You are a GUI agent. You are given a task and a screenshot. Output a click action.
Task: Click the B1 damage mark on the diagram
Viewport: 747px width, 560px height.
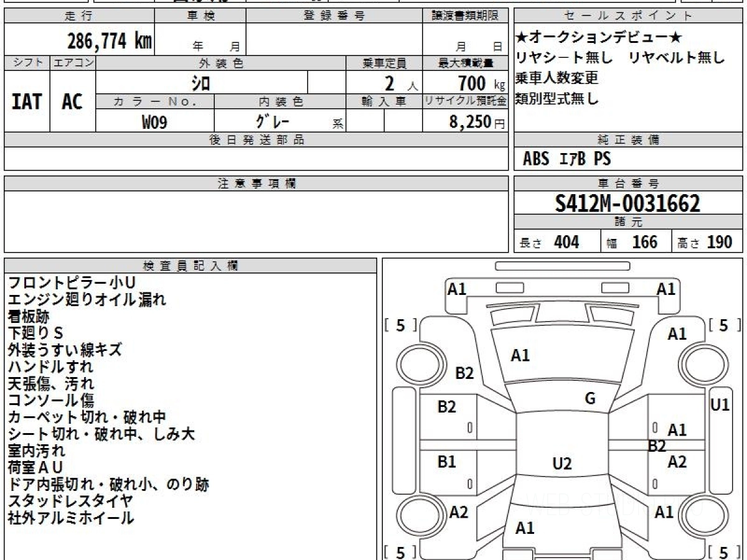tap(446, 462)
